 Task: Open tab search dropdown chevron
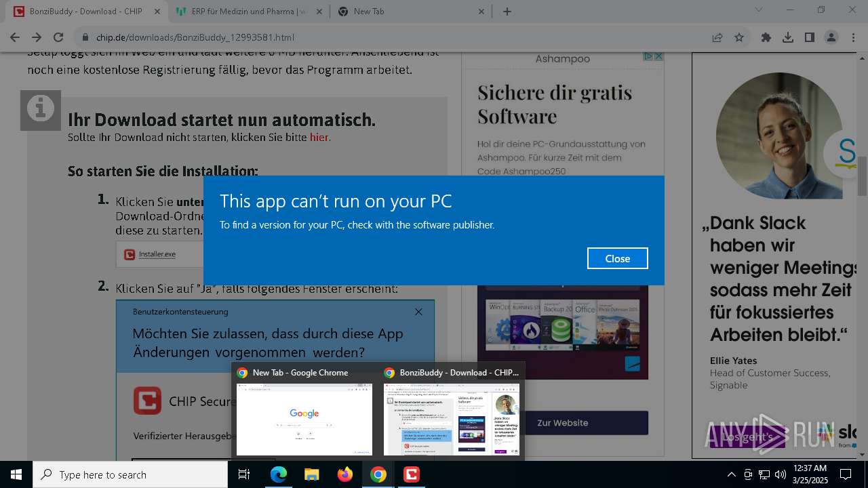coord(759,9)
